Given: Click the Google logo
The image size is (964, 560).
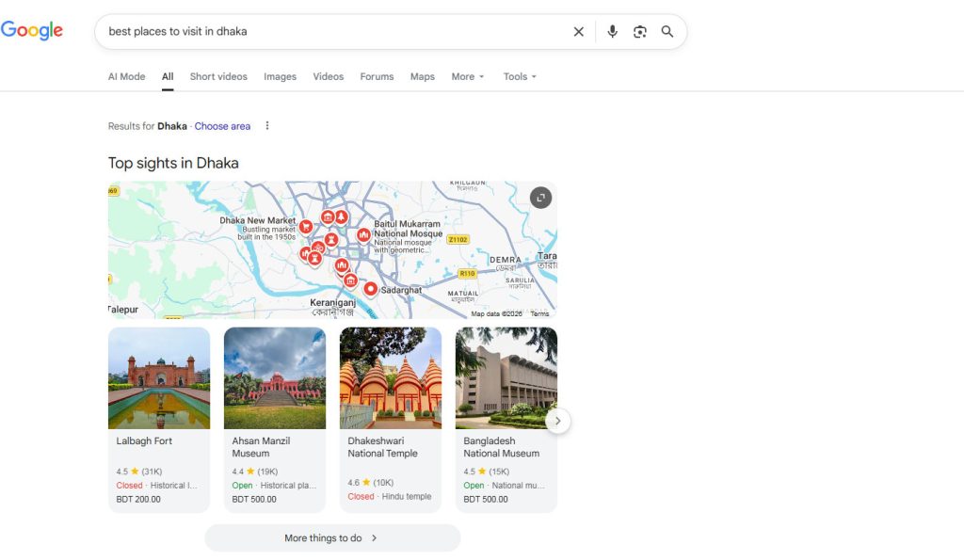Looking at the screenshot, I should (x=32, y=30).
